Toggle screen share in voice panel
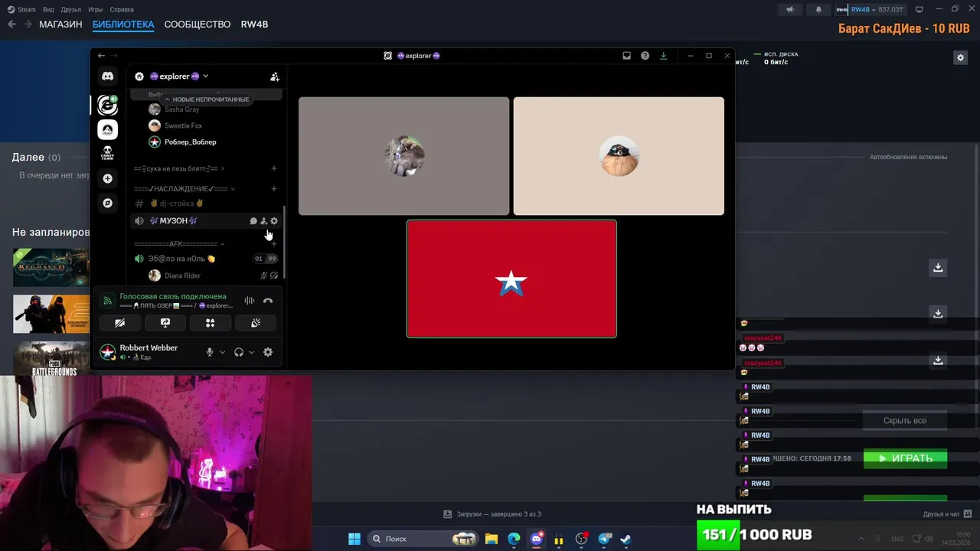Viewport: 980px width, 551px height. 165,323
